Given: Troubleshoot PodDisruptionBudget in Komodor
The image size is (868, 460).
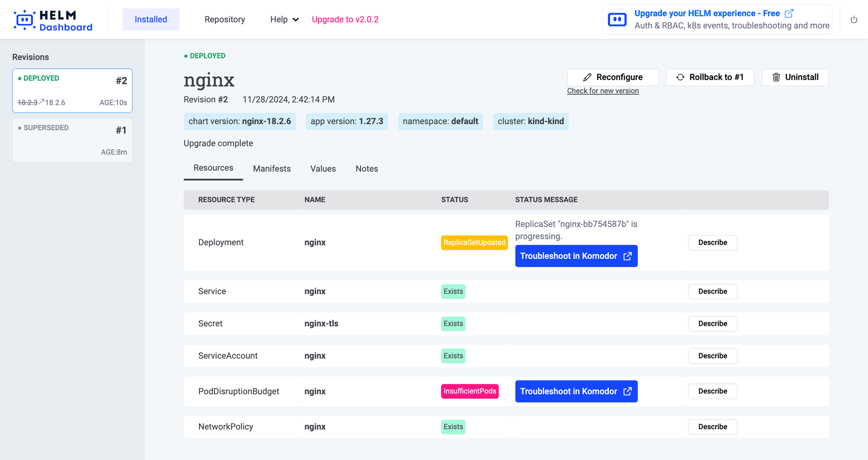Looking at the screenshot, I should (576, 391).
